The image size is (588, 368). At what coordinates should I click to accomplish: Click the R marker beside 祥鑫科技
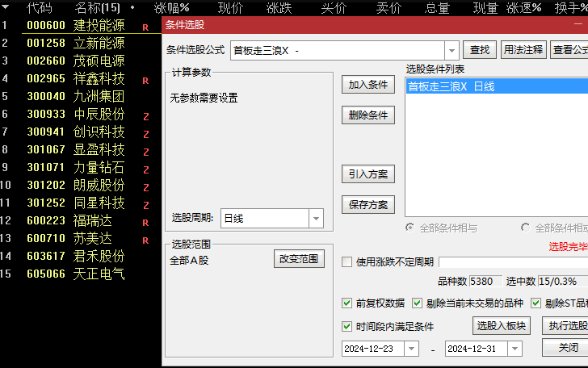tap(145, 81)
